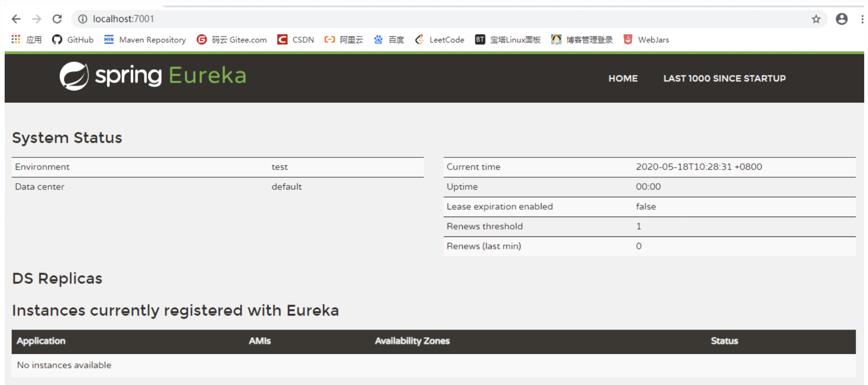
Task: Select the Current time value 2020-05-18T10:28:31
Action: (699, 167)
